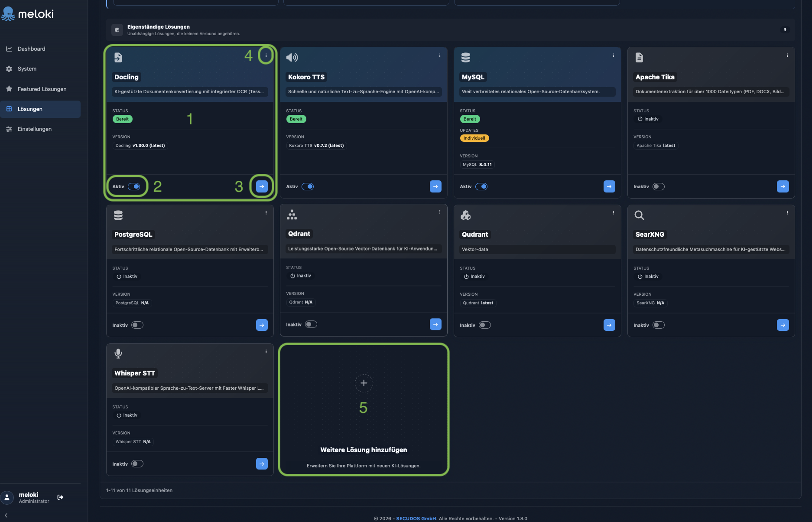Open the Qudrant three-dot menu
Viewport: 812px width, 522px height.
[614, 213]
